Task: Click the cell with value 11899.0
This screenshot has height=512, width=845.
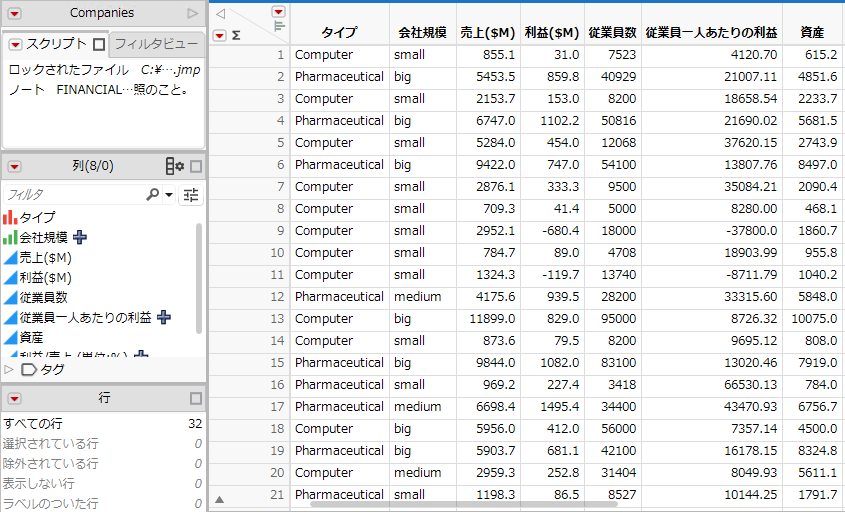Action: click(488, 319)
